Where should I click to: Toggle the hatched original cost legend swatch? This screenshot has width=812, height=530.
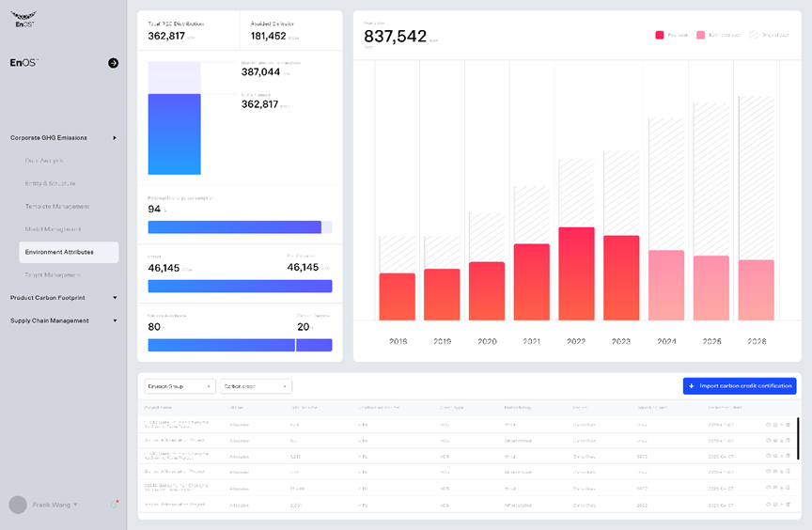point(754,35)
